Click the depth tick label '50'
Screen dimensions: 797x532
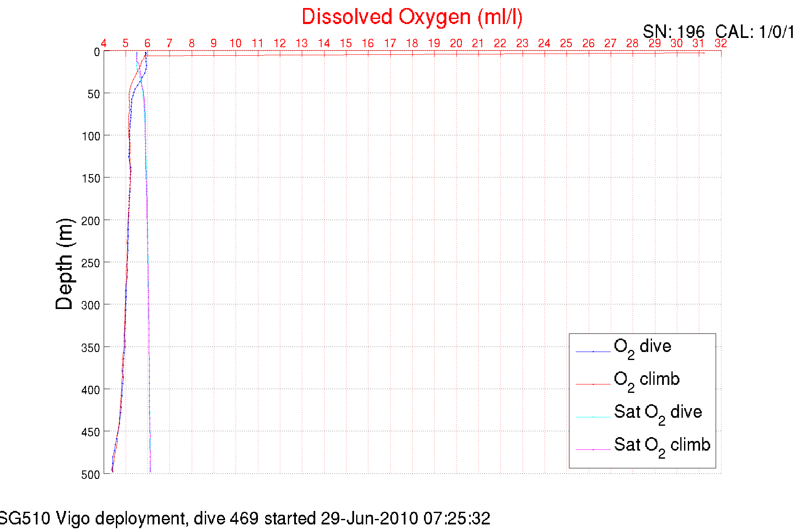pyautogui.click(x=94, y=94)
